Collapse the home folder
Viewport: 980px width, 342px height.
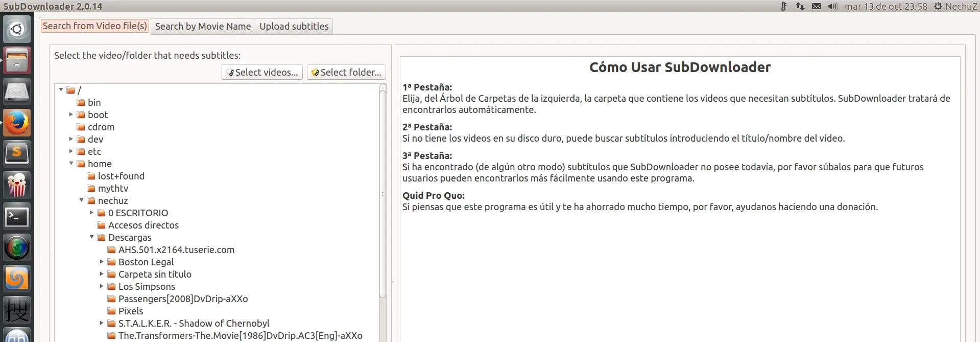coord(71,164)
